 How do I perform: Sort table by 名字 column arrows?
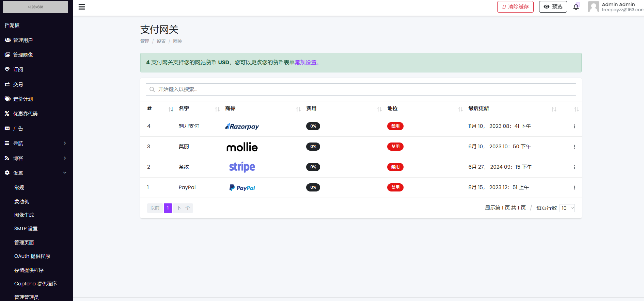tap(217, 109)
